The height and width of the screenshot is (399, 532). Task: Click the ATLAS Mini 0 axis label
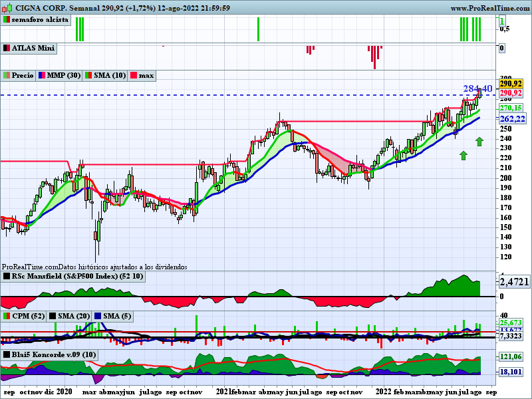tap(502, 48)
